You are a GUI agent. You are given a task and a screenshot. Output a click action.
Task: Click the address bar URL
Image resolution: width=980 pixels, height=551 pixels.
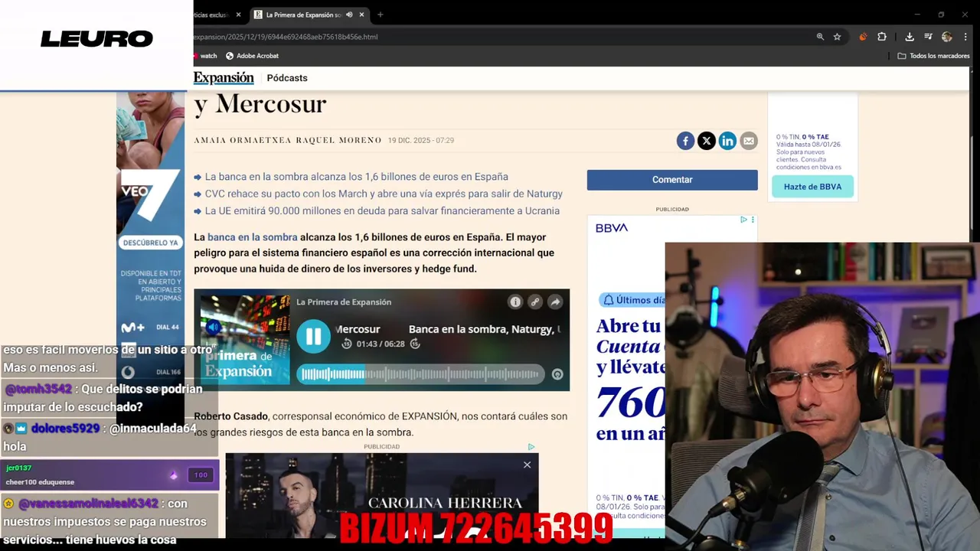[286, 37]
